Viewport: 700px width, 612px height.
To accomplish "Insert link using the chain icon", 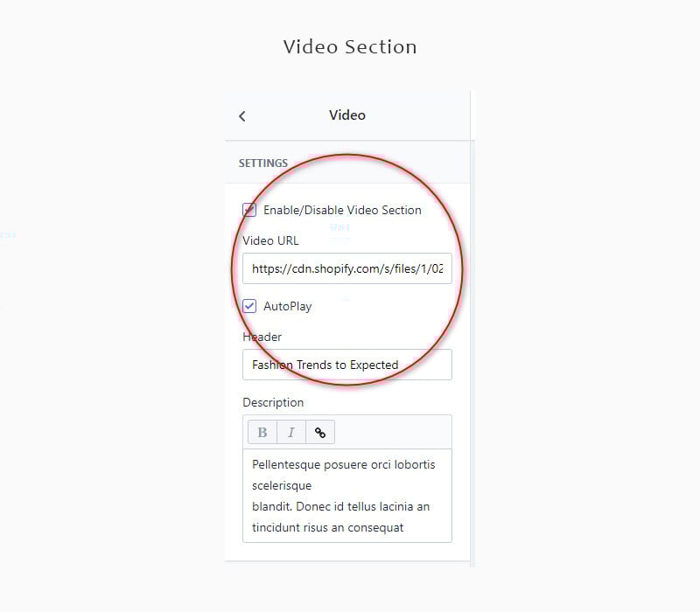I will tap(320, 432).
